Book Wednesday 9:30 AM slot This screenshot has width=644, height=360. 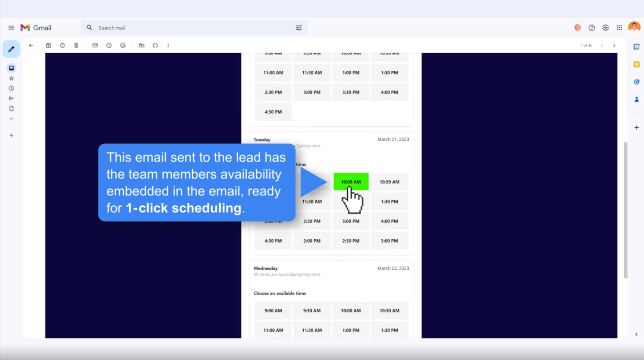point(312,311)
